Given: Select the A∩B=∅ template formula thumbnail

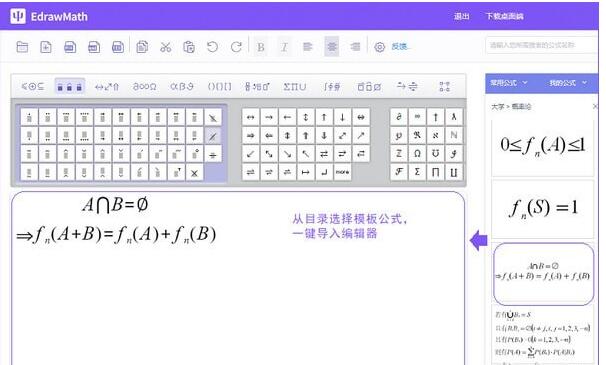Looking at the screenshot, I should (543, 274).
